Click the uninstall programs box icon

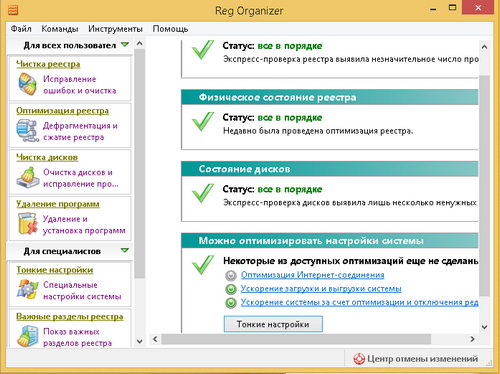(27, 223)
